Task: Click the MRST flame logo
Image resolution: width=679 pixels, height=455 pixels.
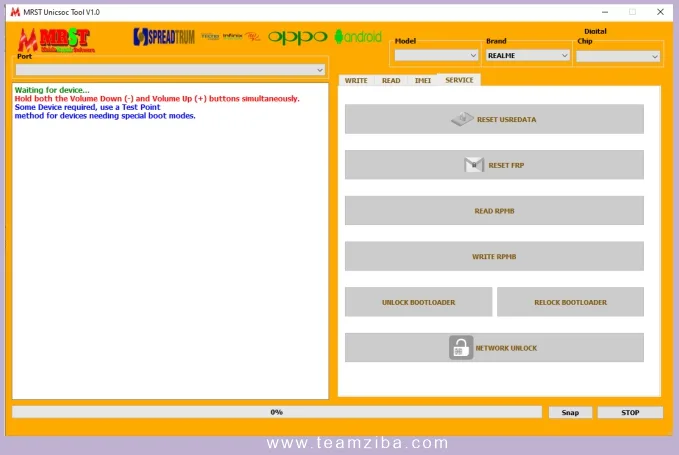Action: (56, 40)
